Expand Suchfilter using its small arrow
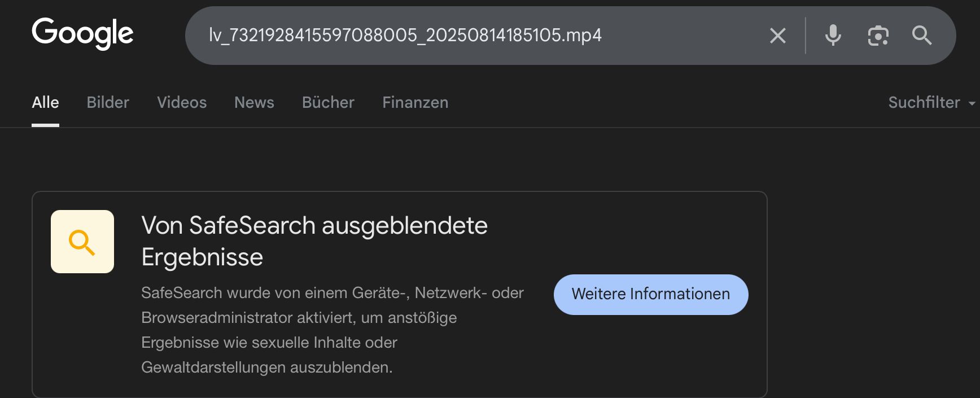 coord(972,104)
